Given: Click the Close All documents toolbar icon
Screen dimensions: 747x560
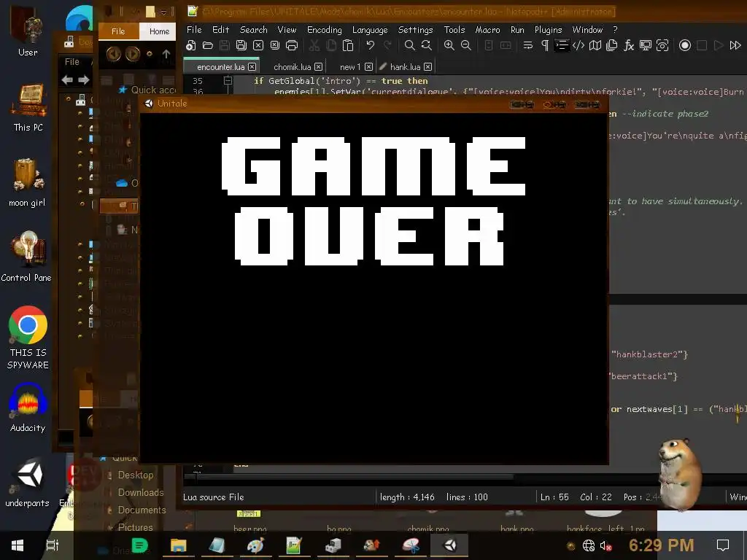Looking at the screenshot, I should (x=275, y=46).
